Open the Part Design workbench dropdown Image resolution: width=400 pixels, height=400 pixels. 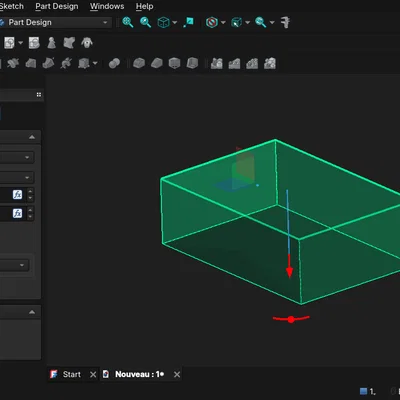[x=55, y=22]
